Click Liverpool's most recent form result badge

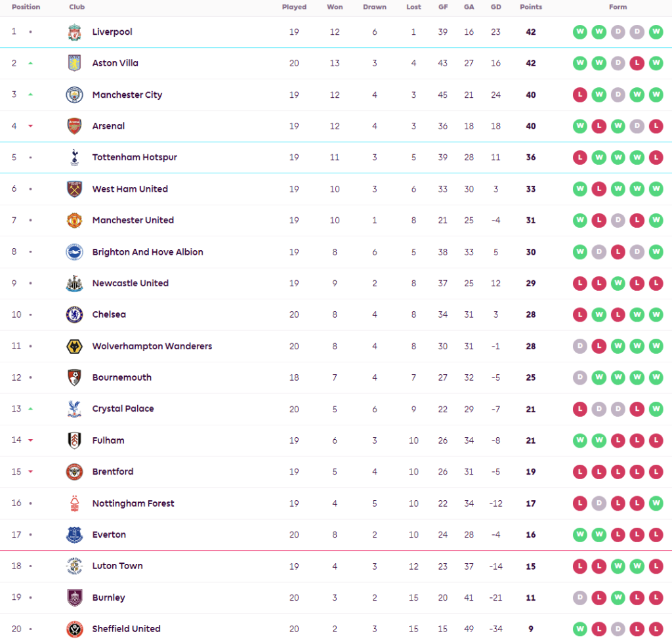[x=656, y=32]
